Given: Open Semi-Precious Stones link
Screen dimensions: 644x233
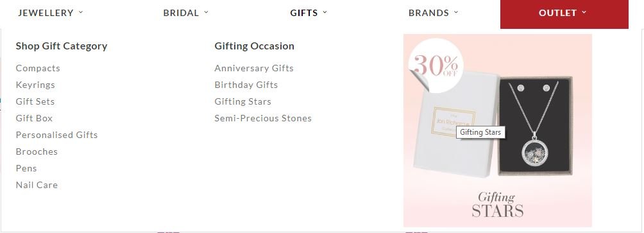Looking at the screenshot, I should 263,118.
